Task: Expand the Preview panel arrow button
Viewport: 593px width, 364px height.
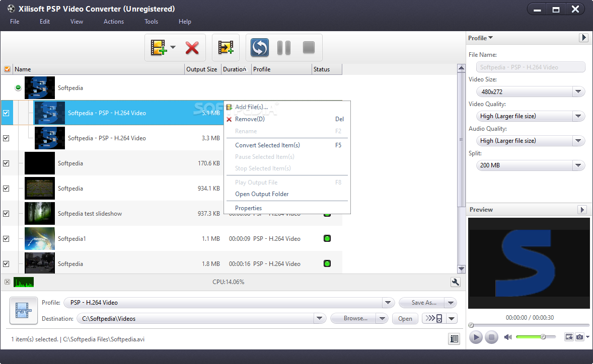Action: (x=582, y=210)
